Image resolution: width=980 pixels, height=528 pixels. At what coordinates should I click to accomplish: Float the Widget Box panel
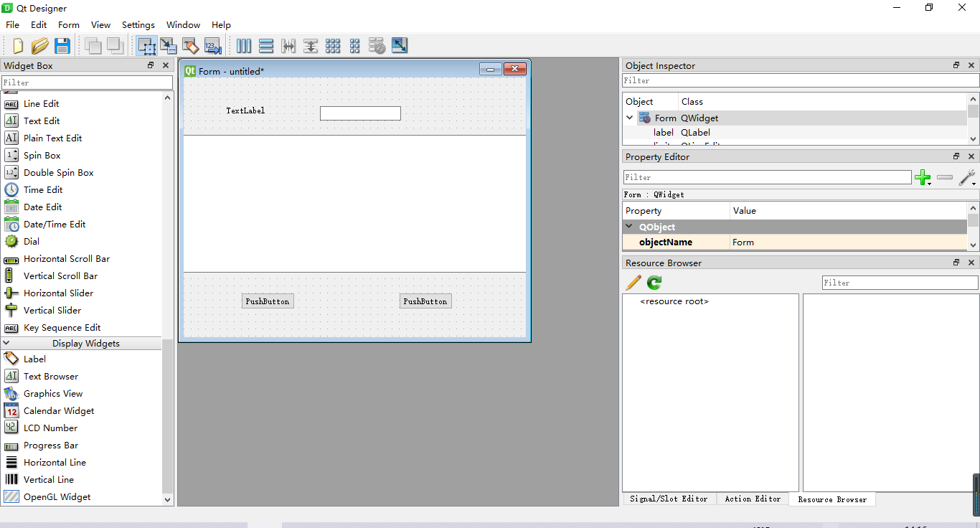151,65
